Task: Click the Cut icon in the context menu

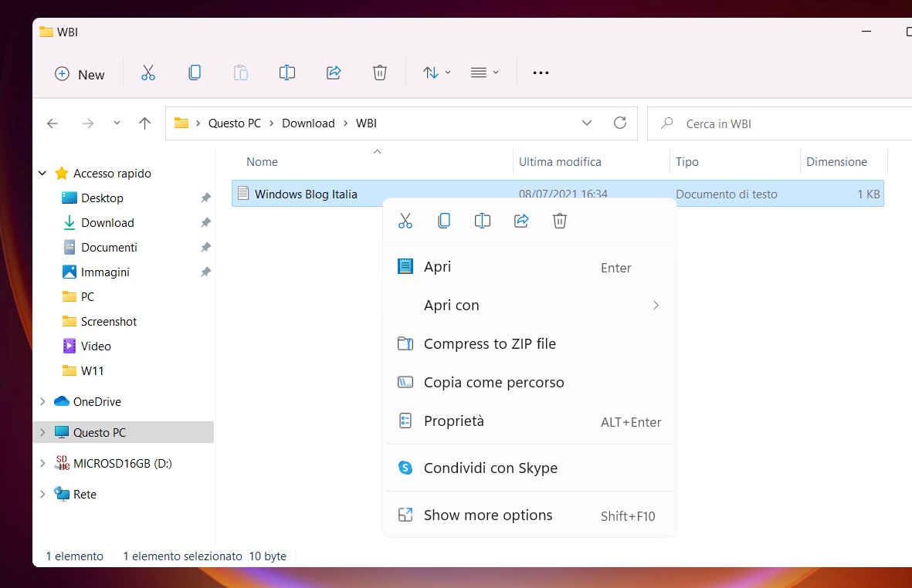Action: tap(405, 221)
